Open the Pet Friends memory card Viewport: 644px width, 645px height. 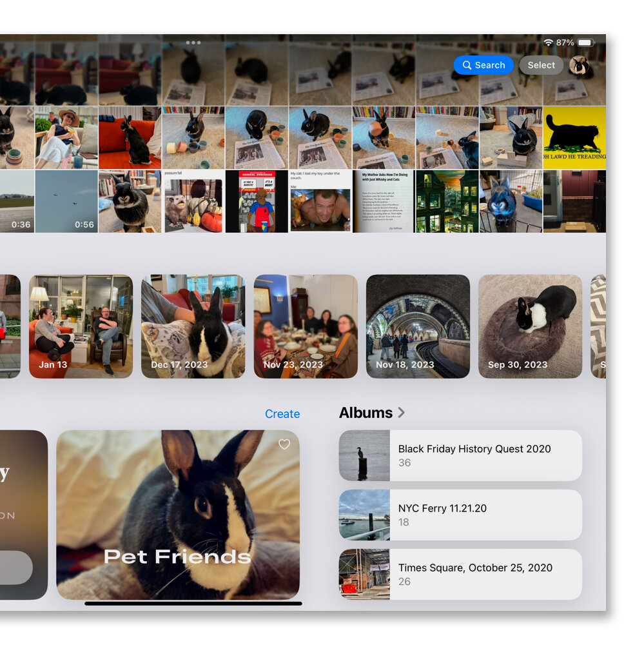[x=178, y=515]
